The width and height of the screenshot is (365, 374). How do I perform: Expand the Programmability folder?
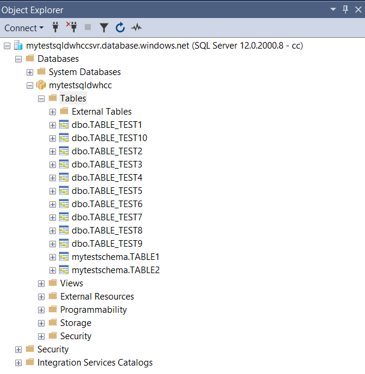tap(41, 310)
